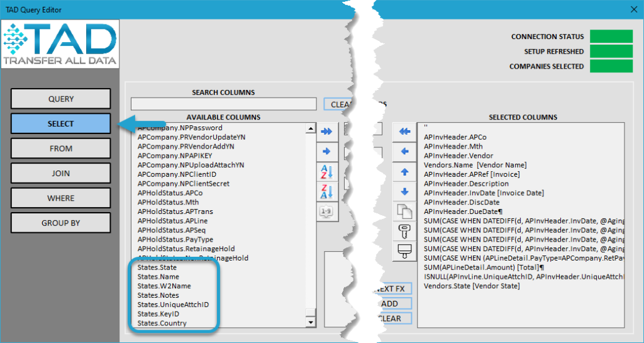Click the NEXT FX button
The width and height of the screenshot is (644, 343).
point(392,289)
